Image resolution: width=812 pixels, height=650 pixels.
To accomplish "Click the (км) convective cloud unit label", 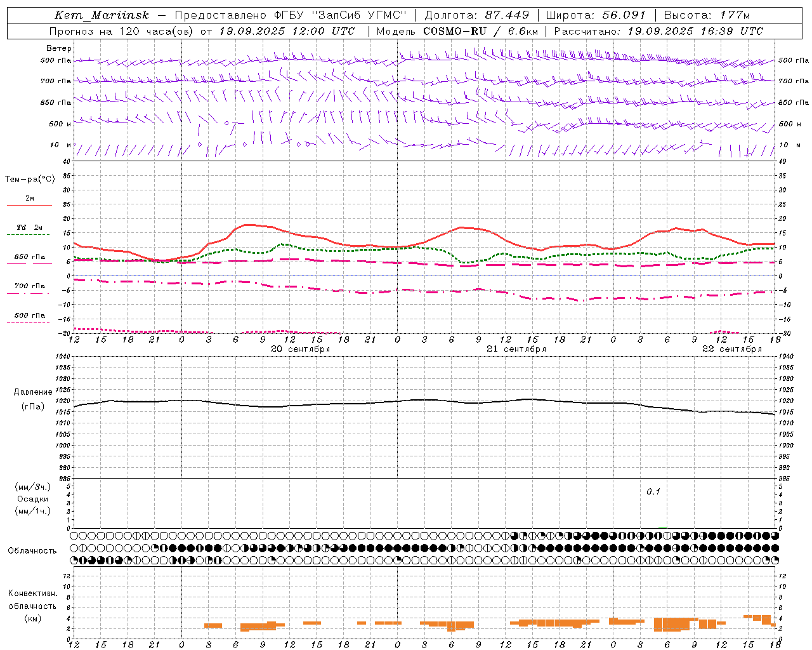I will coord(32,618).
